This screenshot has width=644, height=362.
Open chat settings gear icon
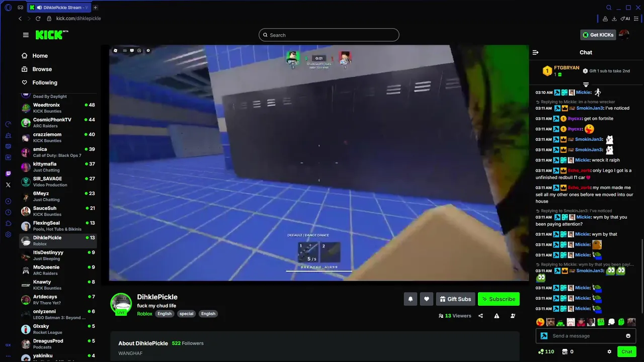(x=609, y=351)
